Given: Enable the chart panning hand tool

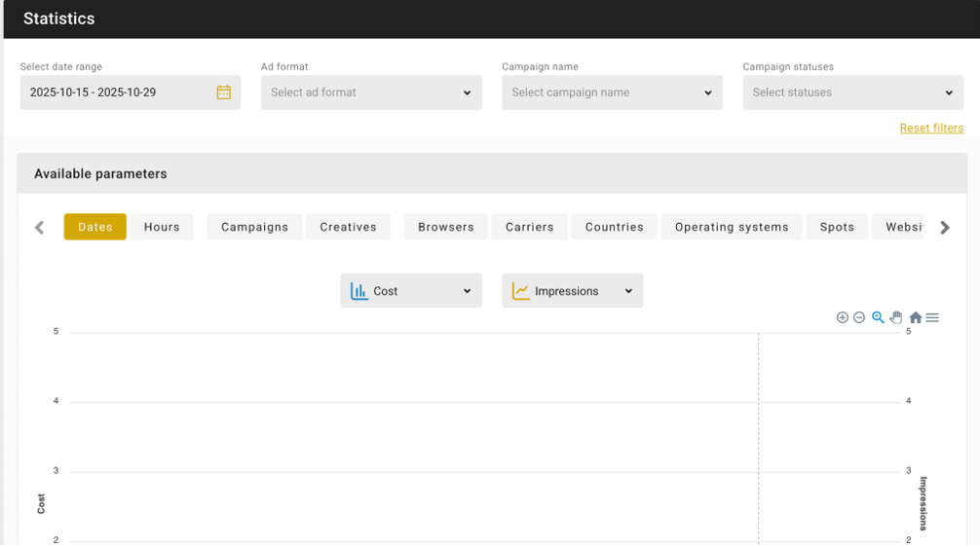Looking at the screenshot, I should [896, 317].
